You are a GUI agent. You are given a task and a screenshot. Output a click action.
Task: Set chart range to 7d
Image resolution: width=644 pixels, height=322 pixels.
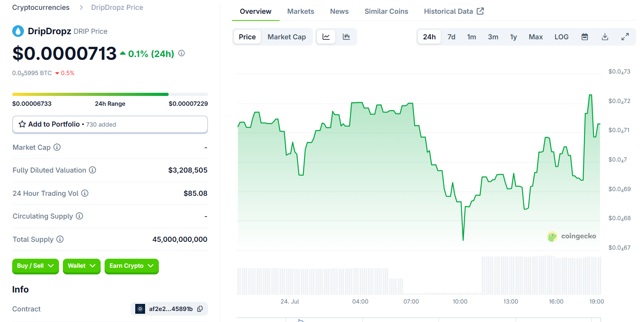tap(451, 37)
